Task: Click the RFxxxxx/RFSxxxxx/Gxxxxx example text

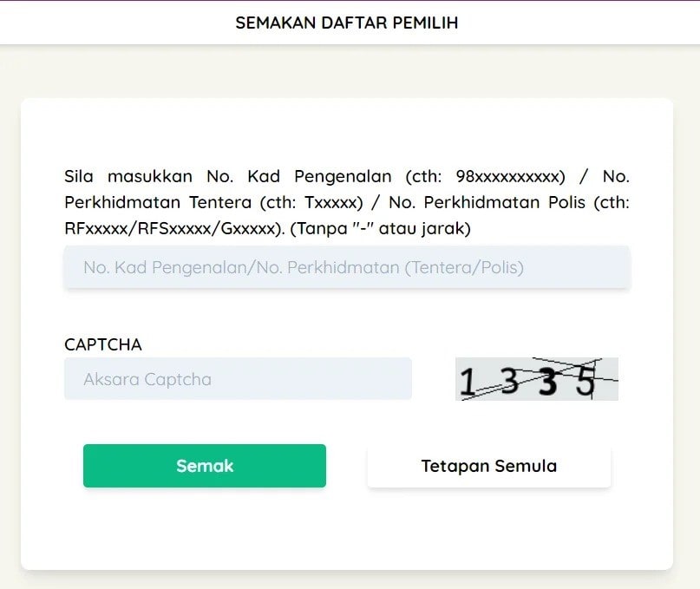Action: coord(172,228)
